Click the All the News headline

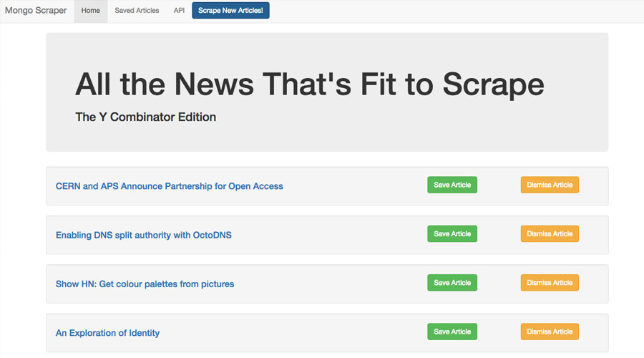coord(310,84)
